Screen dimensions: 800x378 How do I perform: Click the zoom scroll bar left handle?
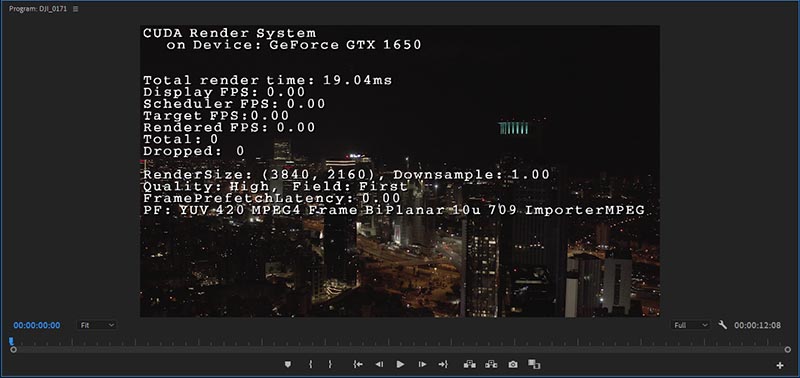[x=13, y=350]
